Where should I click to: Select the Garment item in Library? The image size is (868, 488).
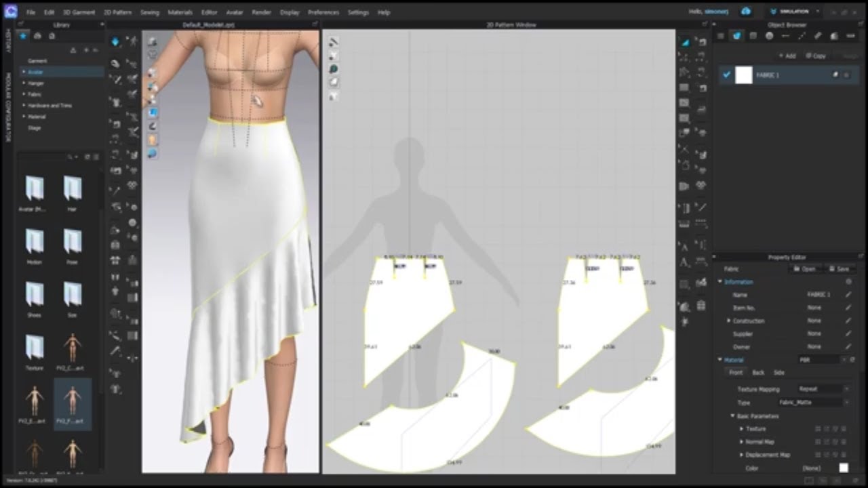point(37,61)
